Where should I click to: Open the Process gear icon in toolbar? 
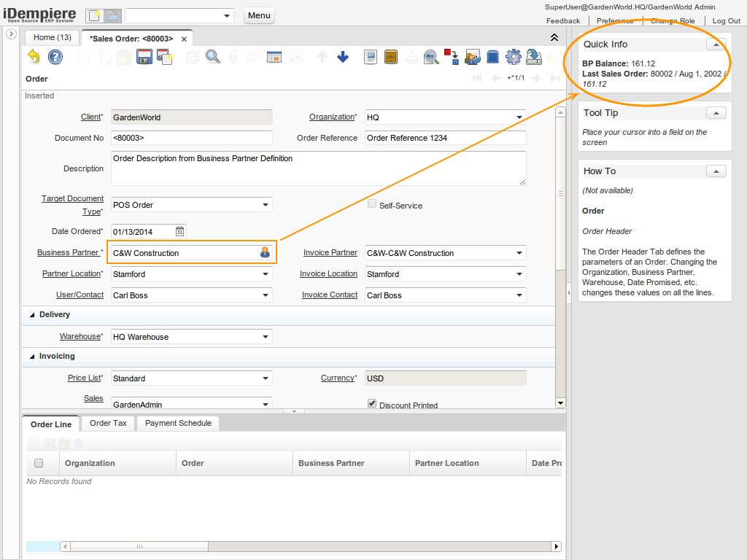(x=513, y=57)
